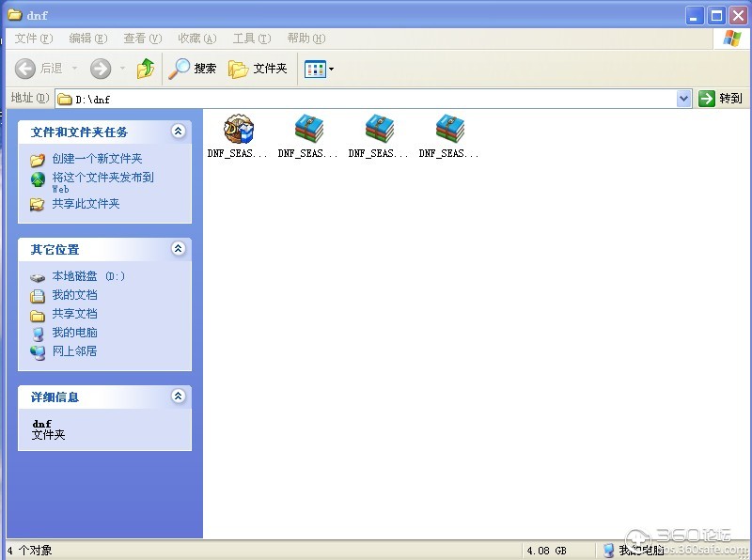752x560 pixels.
Task: Click the Network Places globe icon
Action: 38,352
